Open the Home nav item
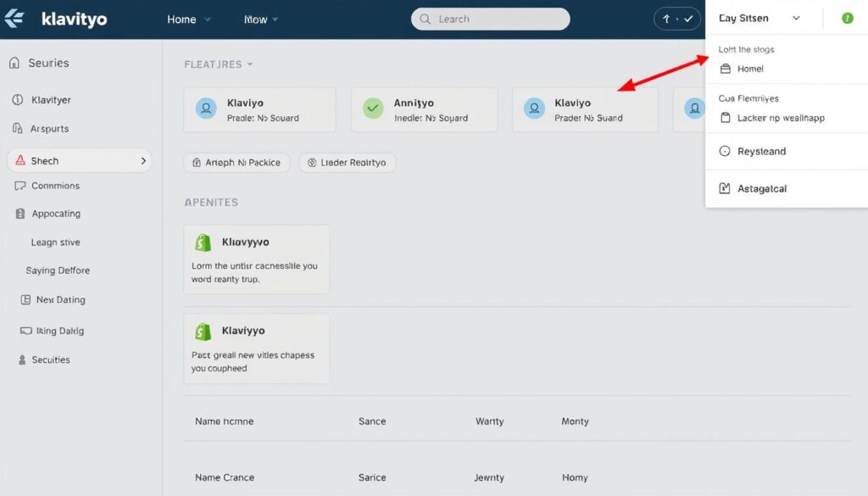Image resolution: width=868 pixels, height=496 pixels. pyautogui.click(x=181, y=20)
